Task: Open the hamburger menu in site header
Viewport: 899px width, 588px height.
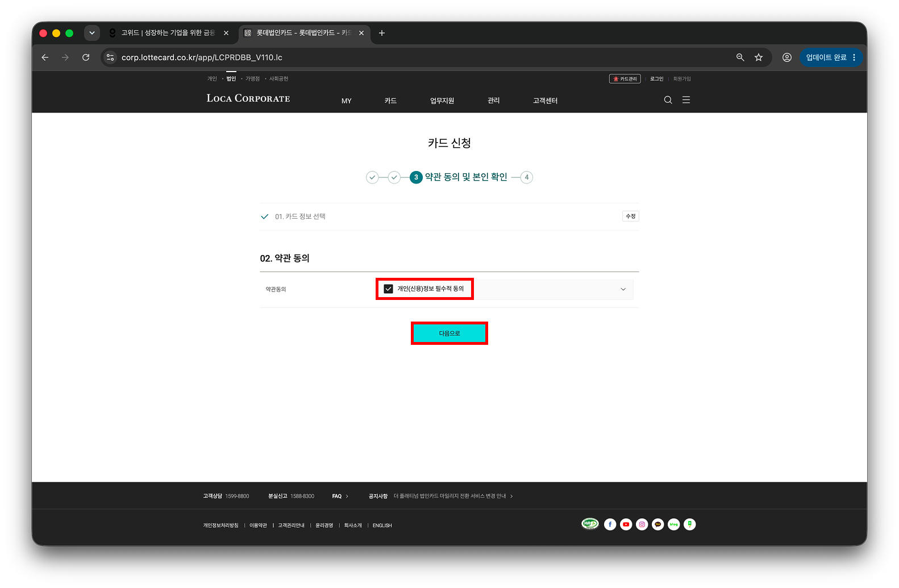Action: 686,100
